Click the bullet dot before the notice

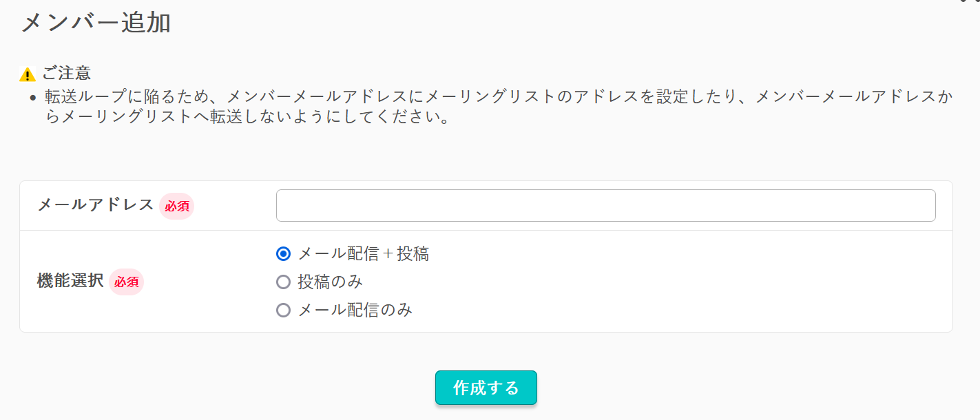coord(32,98)
